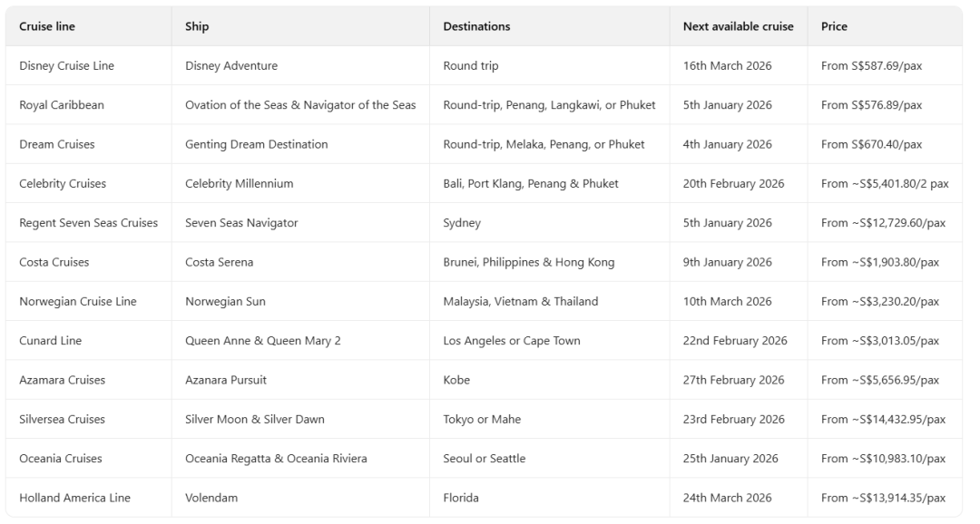Viewport: 980px width, 524px height.
Task: Click Malaysia, Vietnam & Thailand destination
Action: 520,301
